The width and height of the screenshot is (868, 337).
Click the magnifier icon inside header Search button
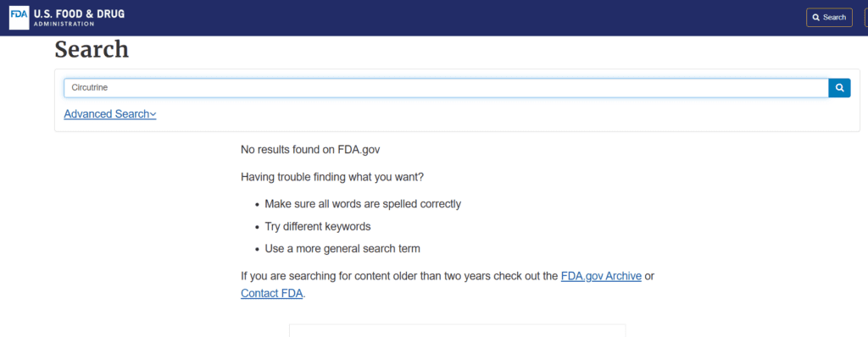pyautogui.click(x=815, y=18)
